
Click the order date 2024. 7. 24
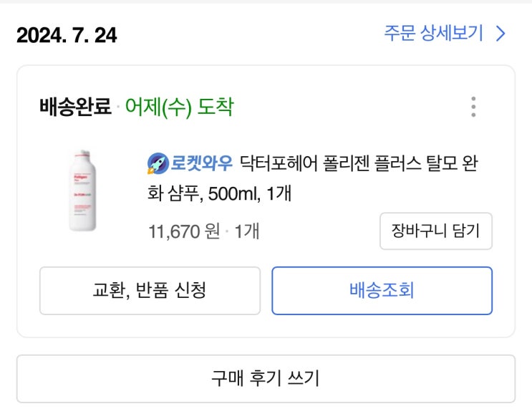[x=67, y=34]
